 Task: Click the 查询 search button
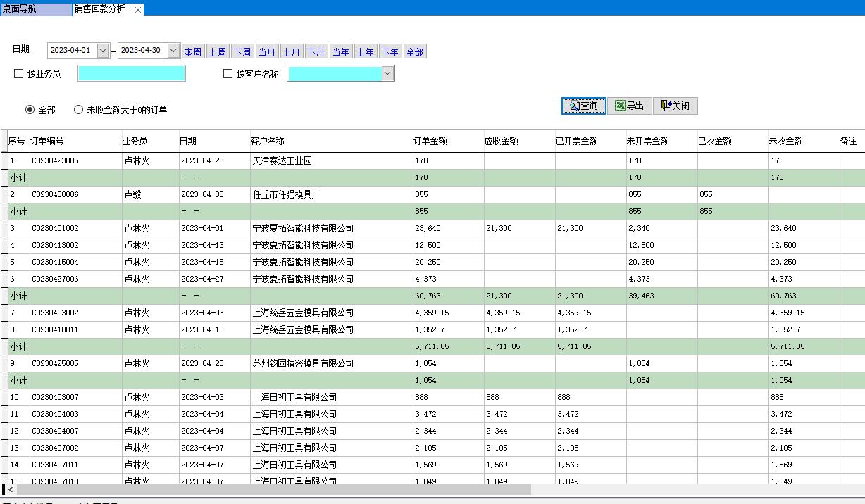point(583,106)
